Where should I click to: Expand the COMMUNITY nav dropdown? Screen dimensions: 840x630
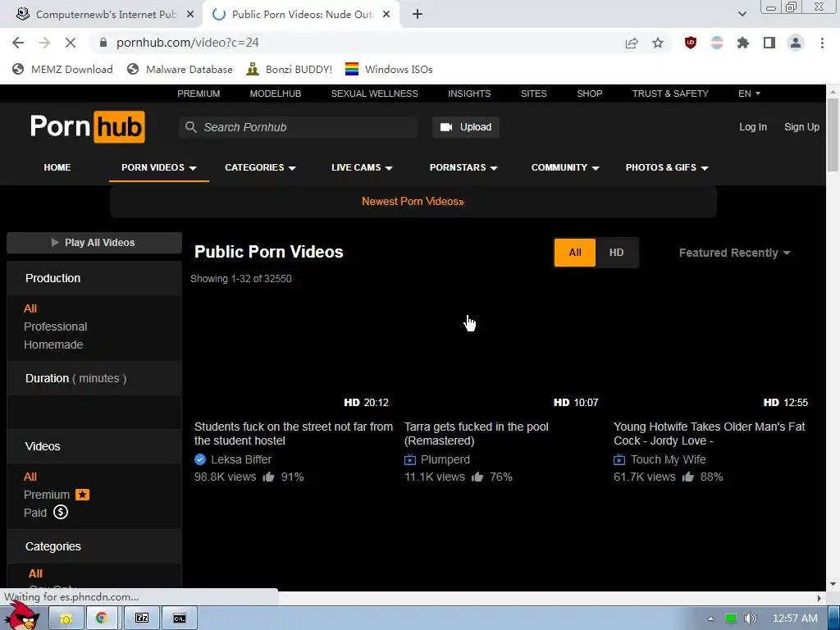click(x=564, y=167)
